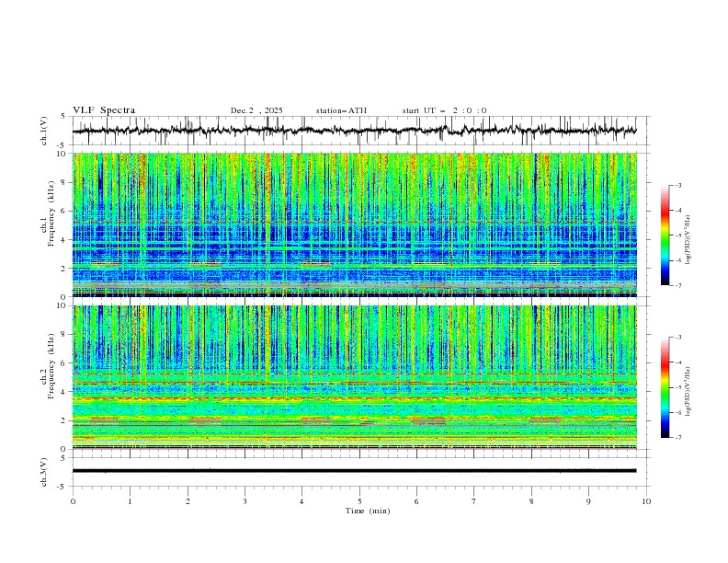Click the "ch.3(V)" vertical axis label
This screenshot has width=728, height=563.
tap(44, 472)
